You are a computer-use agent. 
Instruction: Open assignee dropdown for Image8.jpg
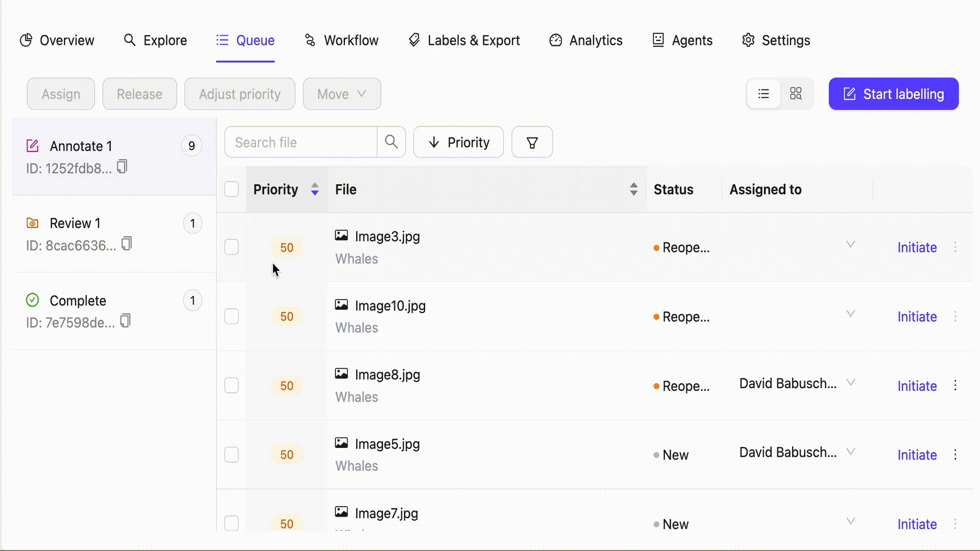coord(850,383)
